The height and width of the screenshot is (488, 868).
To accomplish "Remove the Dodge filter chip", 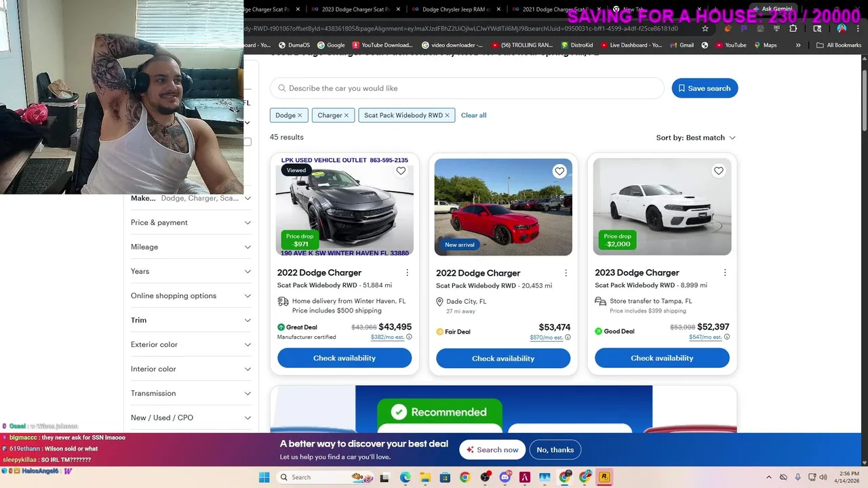I will 300,115.
